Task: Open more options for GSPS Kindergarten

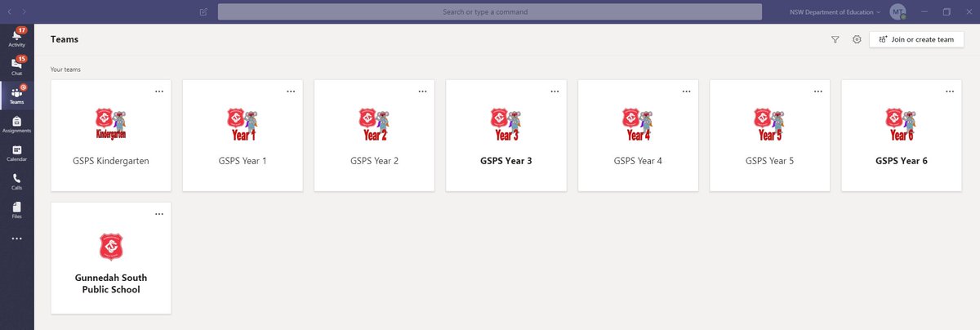Action: pos(159,91)
